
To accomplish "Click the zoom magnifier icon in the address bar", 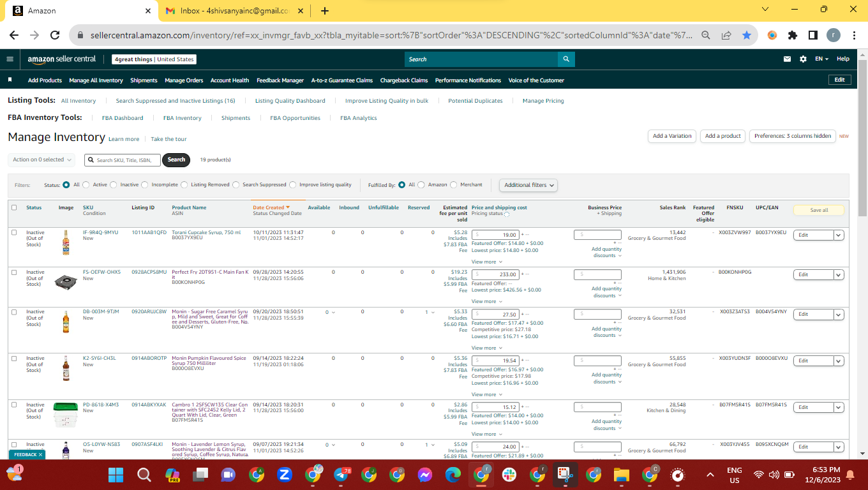I will [706, 36].
